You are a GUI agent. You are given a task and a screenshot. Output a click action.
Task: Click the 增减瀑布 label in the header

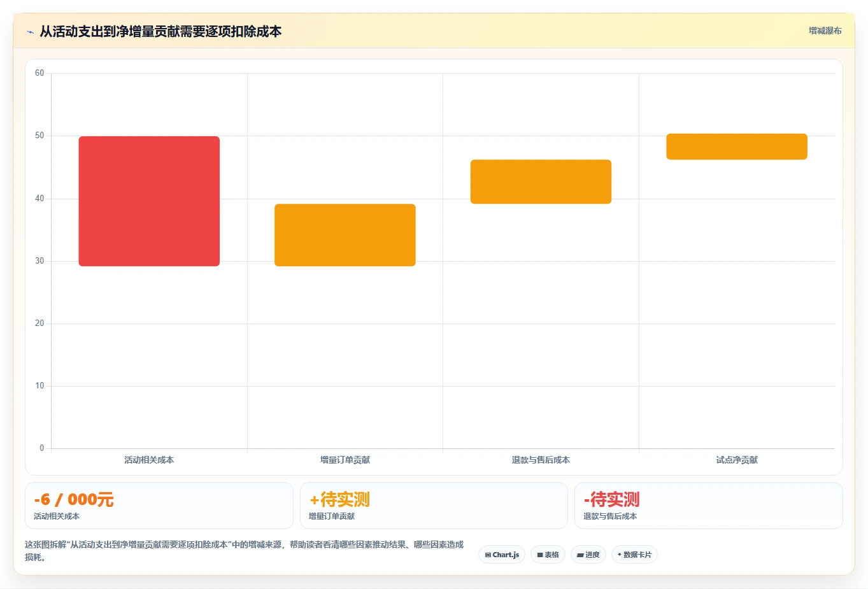(825, 31)
